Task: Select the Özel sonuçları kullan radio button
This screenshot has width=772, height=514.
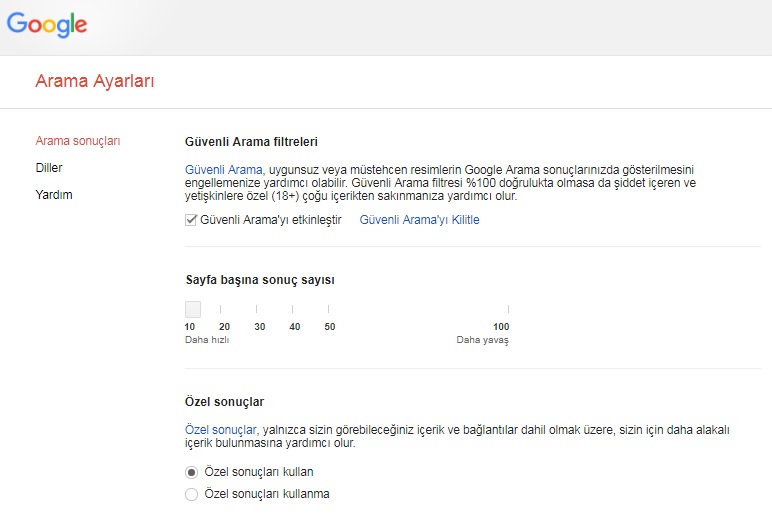Action: tap(192, 473)
